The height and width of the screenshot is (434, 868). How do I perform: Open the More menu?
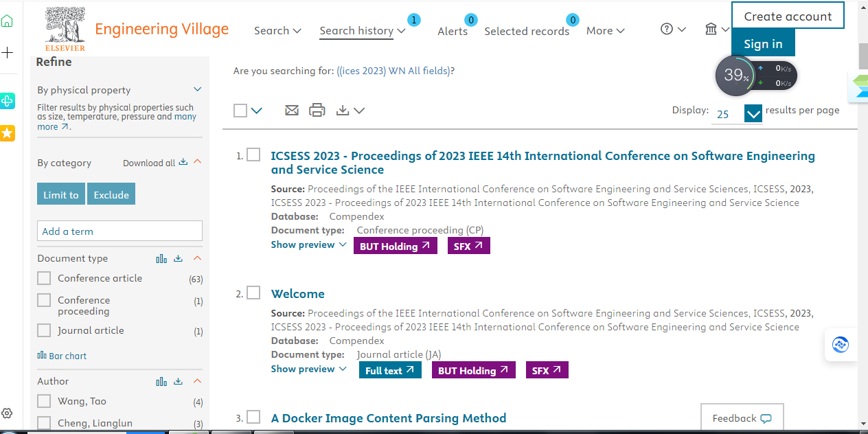tap(606, 30)
